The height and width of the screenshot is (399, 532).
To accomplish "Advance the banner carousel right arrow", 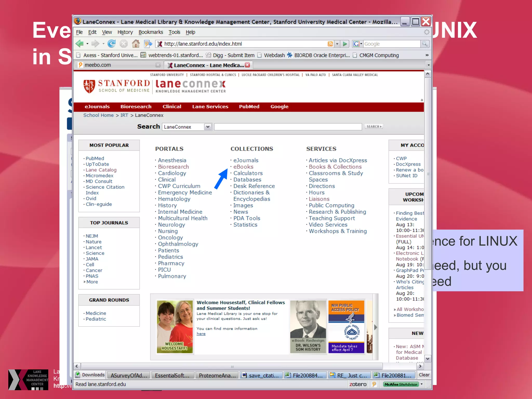I will 375,327.
